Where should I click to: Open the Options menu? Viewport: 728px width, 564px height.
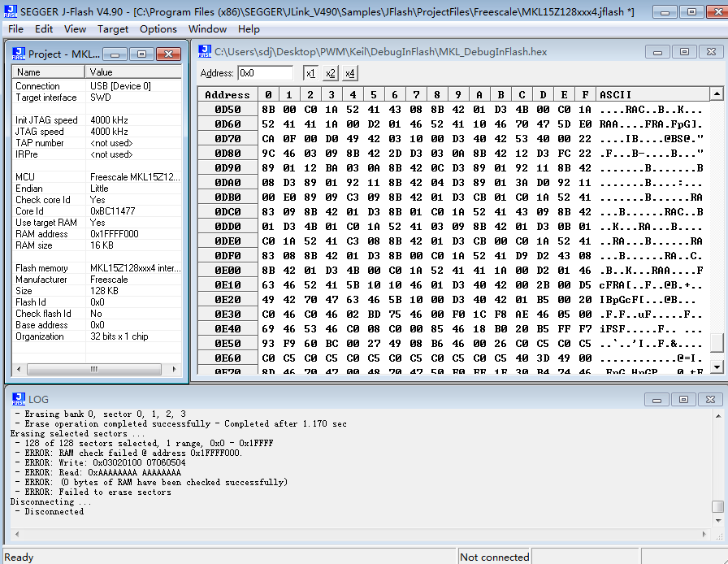click(158, 28)
